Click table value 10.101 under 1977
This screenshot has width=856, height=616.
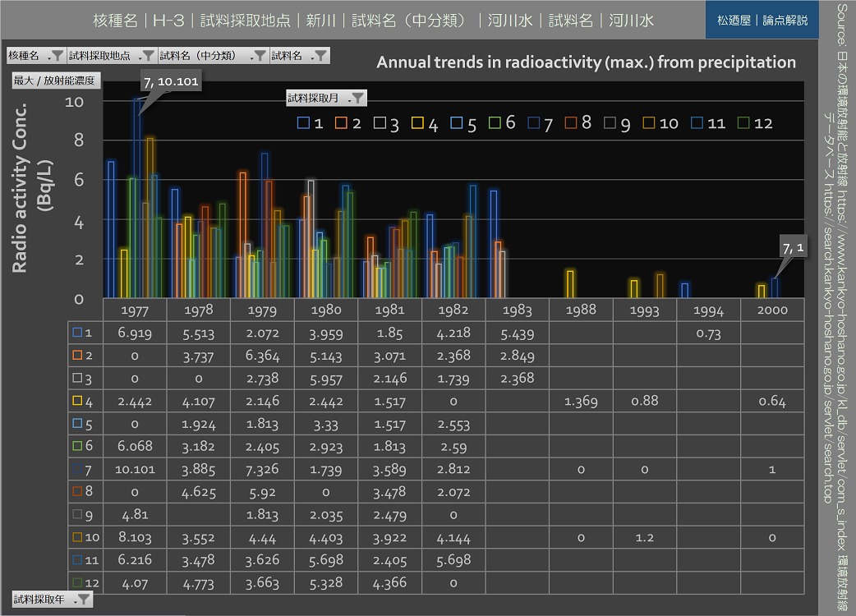[135, 469]
